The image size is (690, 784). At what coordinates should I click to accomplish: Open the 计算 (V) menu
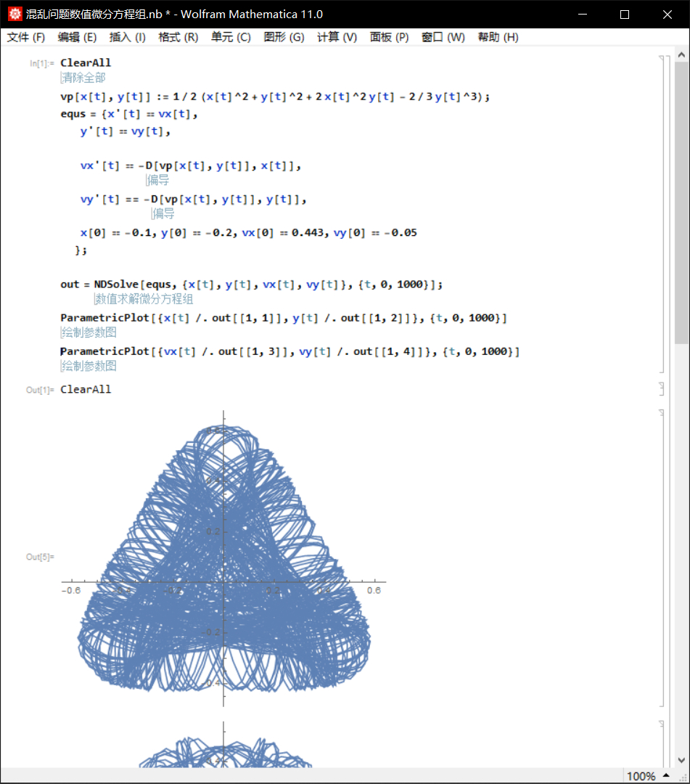pyautogui.click(x=337, y=38)
